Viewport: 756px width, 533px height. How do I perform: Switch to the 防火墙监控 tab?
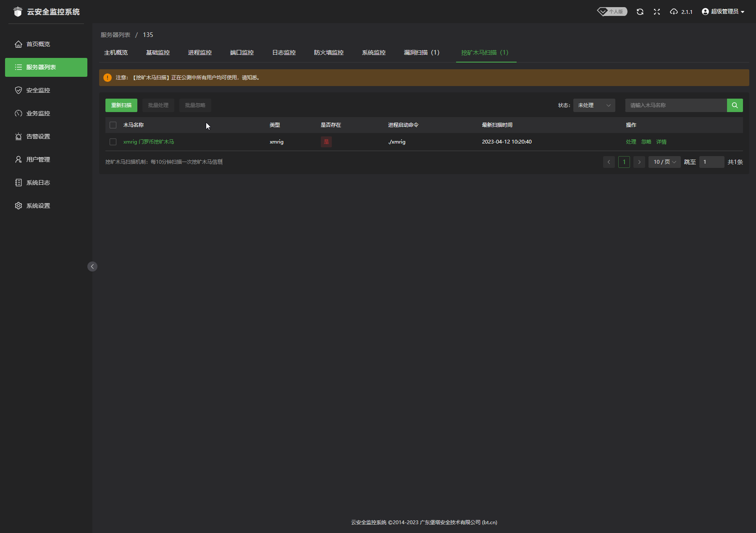(x=328, y=52)
